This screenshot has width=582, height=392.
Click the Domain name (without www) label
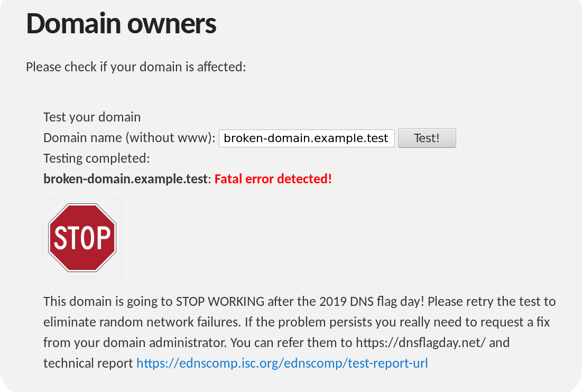[x=129, y=138]
